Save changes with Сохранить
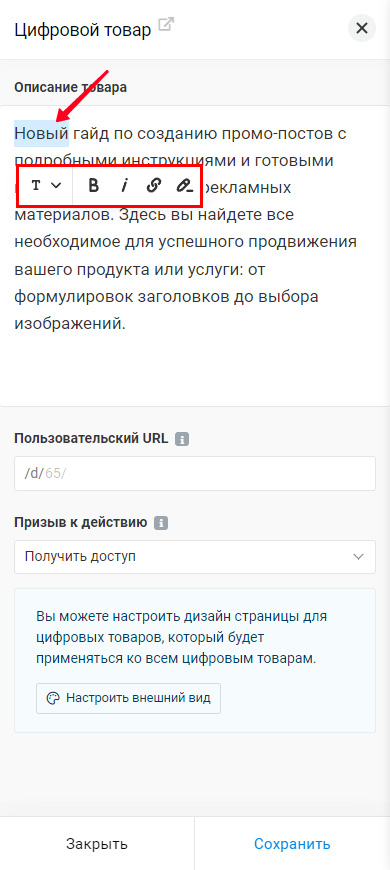 tap(292, 843)
